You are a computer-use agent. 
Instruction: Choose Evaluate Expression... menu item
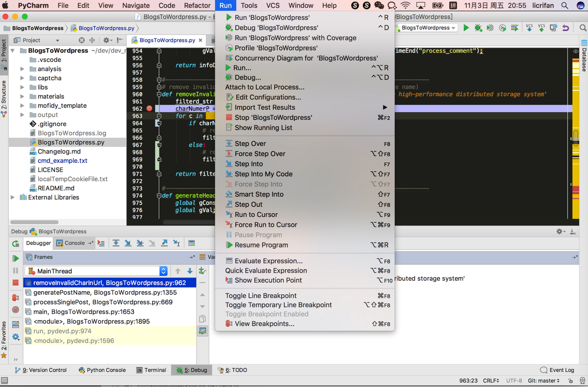point(305,261)
